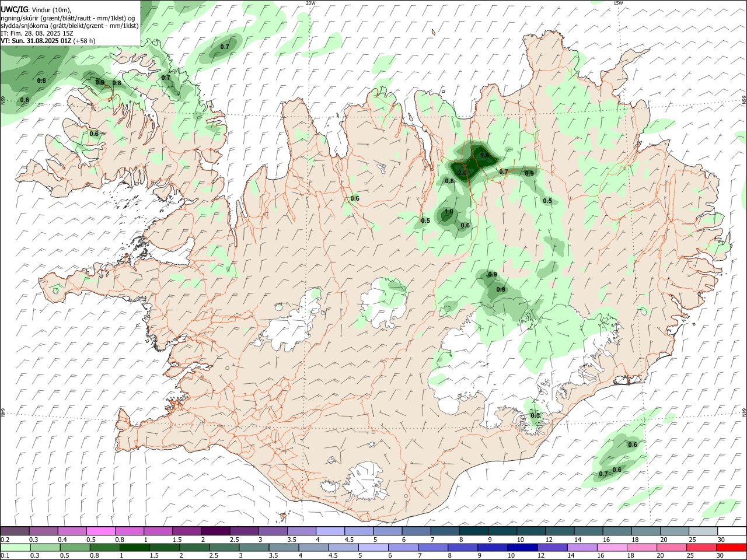Click the '0.1' label in the rain legend
Viewport: 747px width, 560px height.
5,555
